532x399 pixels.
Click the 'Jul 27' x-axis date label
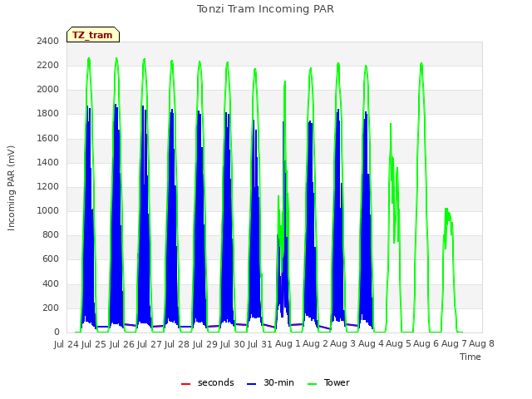pyautogui.click(x=150, y=344)
